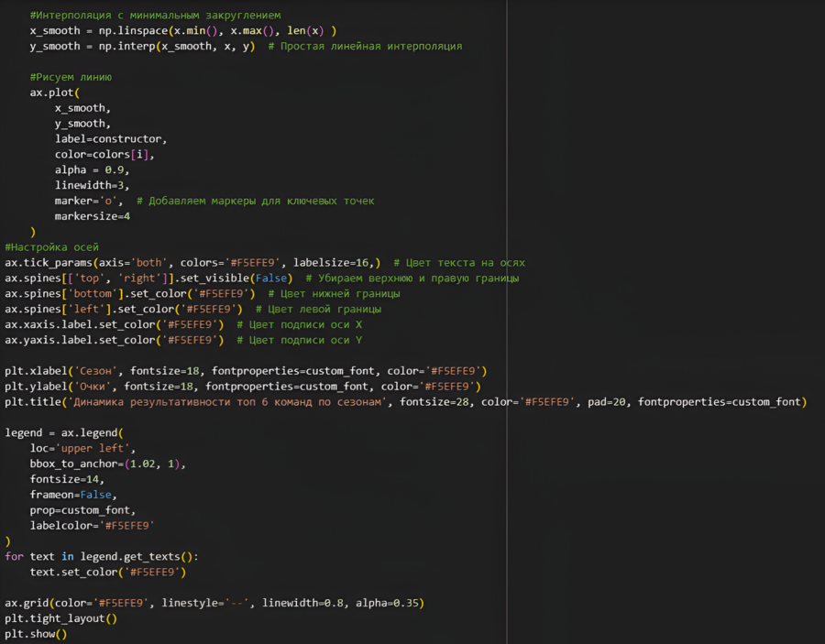Click the 'markersize=4' argument

click(x=92, y=216)
